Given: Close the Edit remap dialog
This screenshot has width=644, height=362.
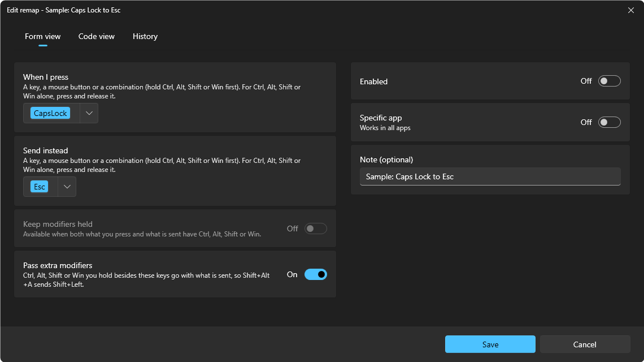Looking at the screenshot, I should (x=631, y=10).
